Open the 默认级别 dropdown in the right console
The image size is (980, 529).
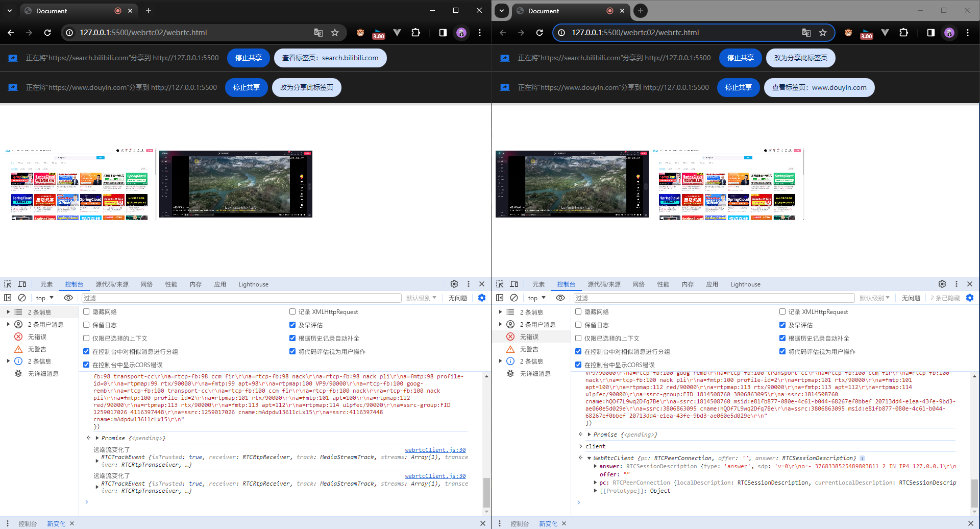click(874, 298)
